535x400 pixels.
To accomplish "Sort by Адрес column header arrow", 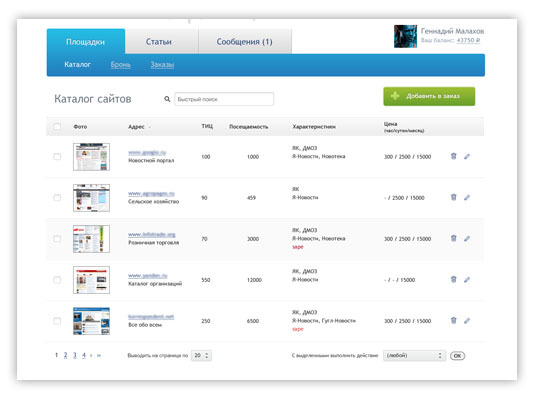I will pos(150,127).
